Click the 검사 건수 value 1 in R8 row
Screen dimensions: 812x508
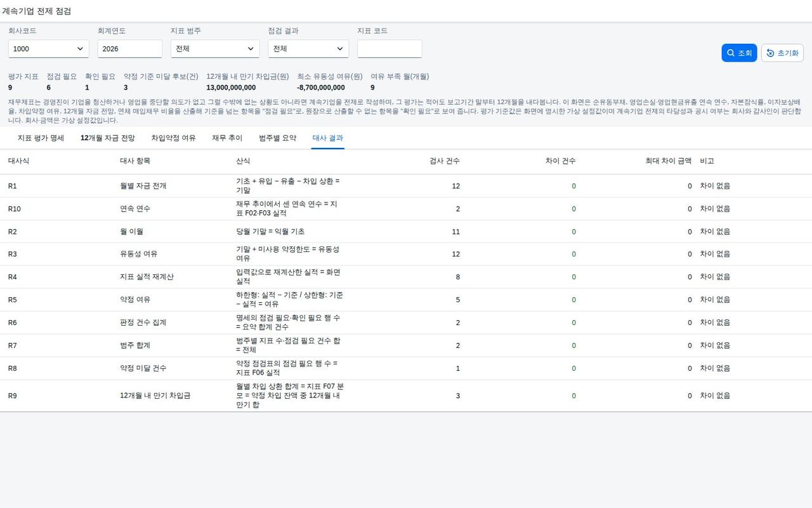pyautogui.click(x=458, y=368)
